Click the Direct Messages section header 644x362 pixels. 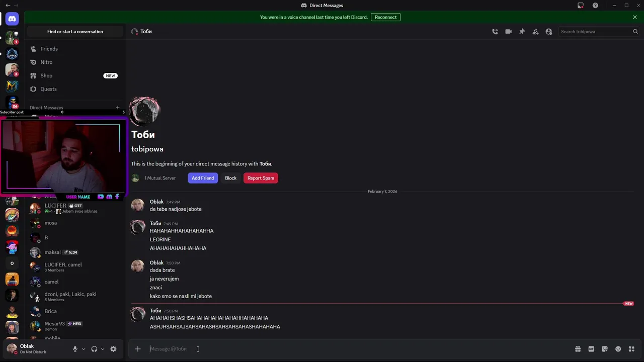[x=46, y=108]
